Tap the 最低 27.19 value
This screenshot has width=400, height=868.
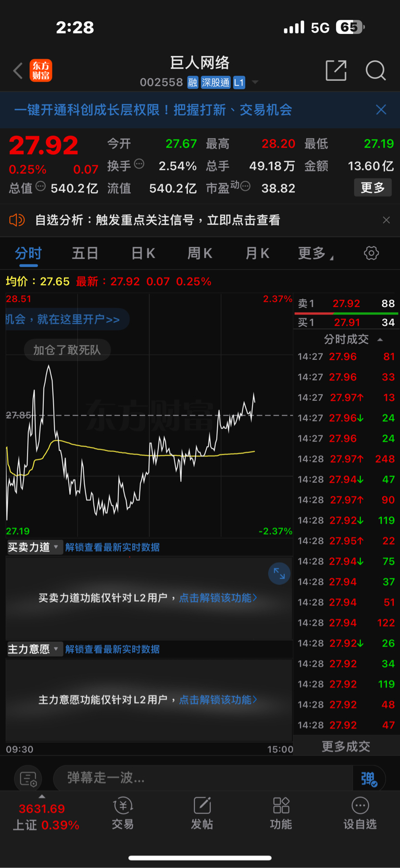(379, 143)
